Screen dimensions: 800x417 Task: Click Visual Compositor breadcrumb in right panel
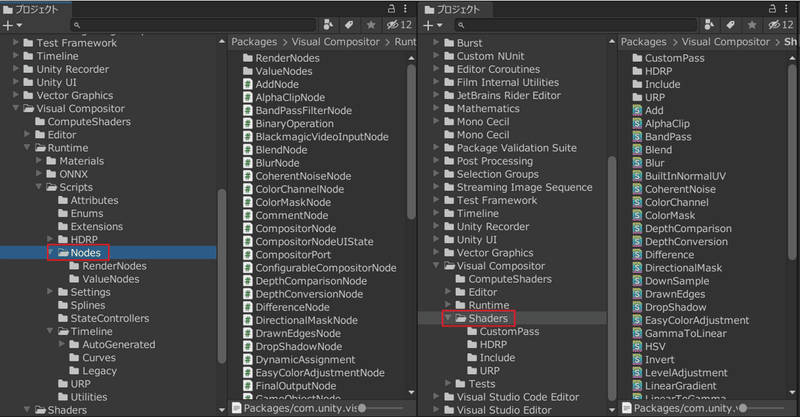pyautogui.click(x=726, y=42)
